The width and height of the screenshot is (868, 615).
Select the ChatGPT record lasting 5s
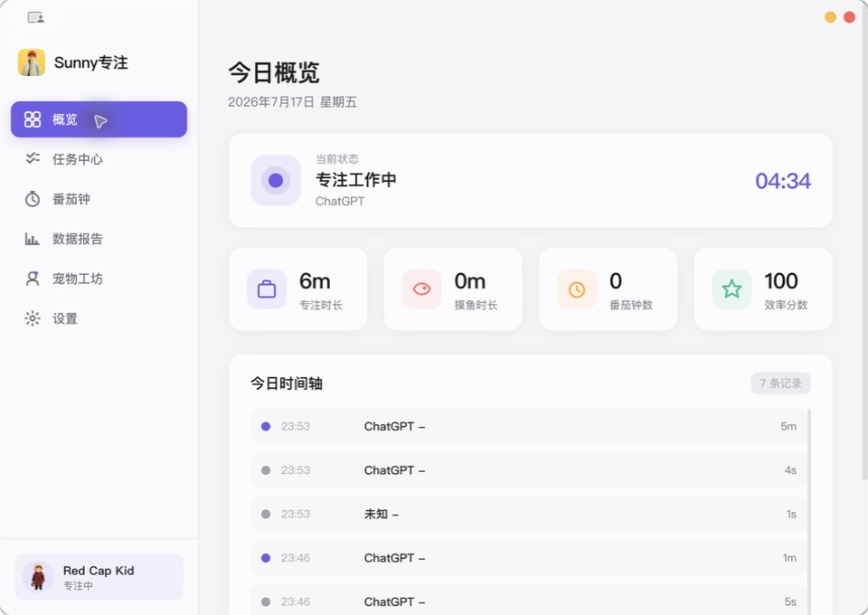528,600
